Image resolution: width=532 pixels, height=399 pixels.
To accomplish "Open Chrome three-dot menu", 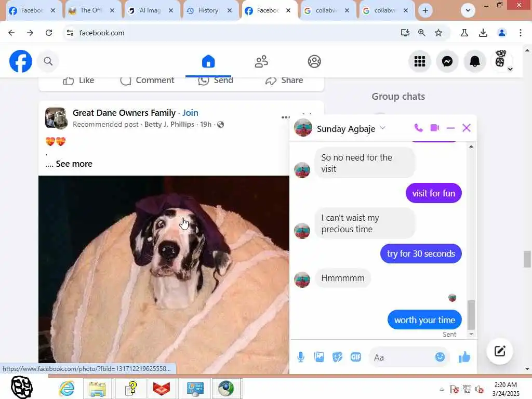I will pyautogui.click(x=521, y=33).
